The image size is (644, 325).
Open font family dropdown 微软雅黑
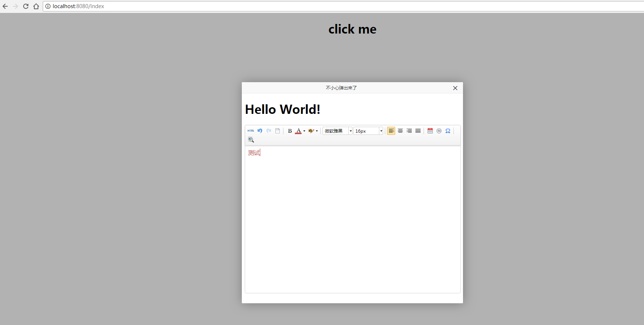(x=338, y=131)
